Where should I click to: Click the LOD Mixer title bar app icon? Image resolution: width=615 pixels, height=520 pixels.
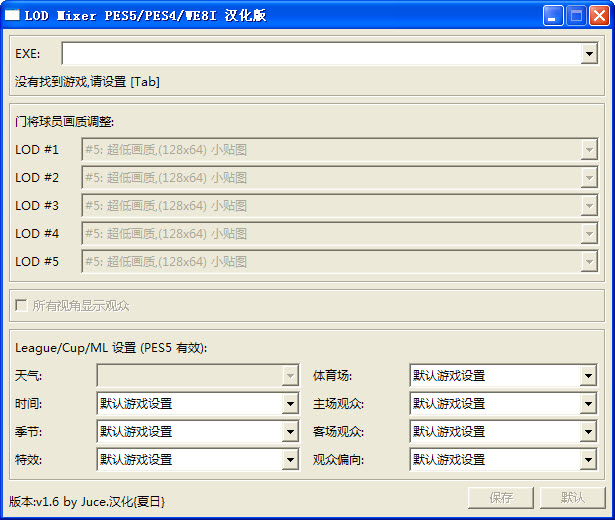coord(12,15)
